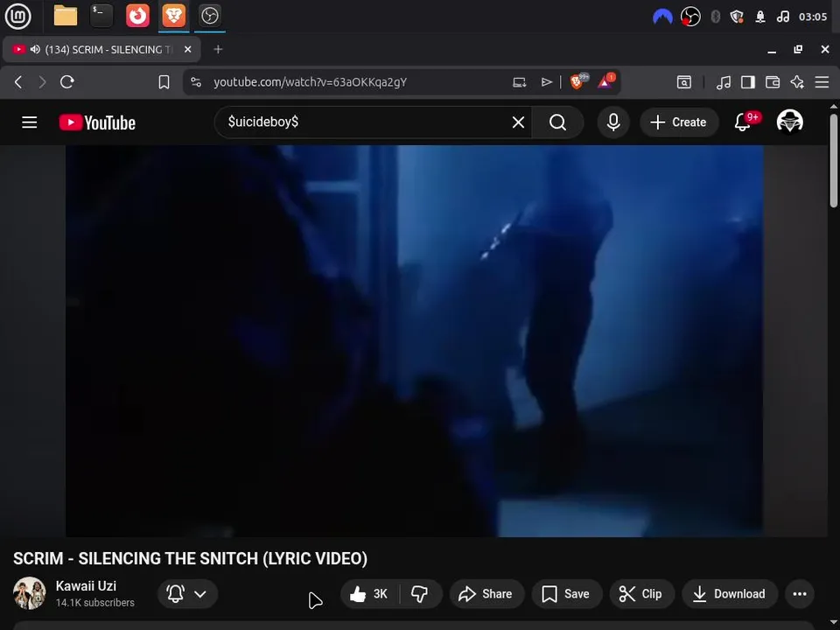The width and height of the screenshot is (840, 630).
Task: Open the Bluetooth tray icon
Action: tap(715, 17)
